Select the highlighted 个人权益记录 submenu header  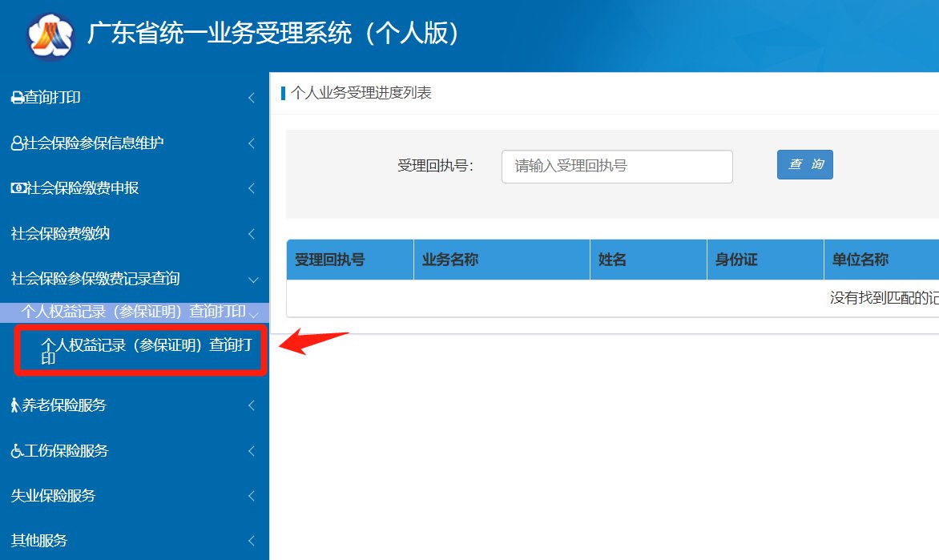tap(133, 312)
